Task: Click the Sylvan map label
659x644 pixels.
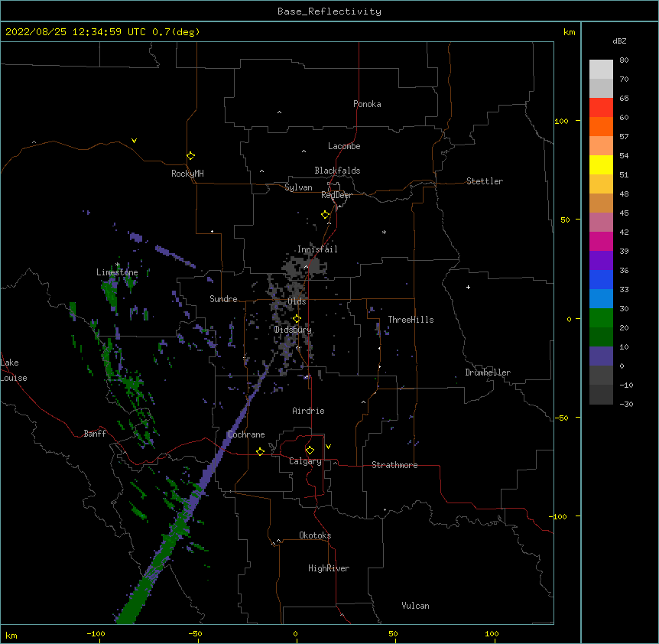Action: coord(298,187)
